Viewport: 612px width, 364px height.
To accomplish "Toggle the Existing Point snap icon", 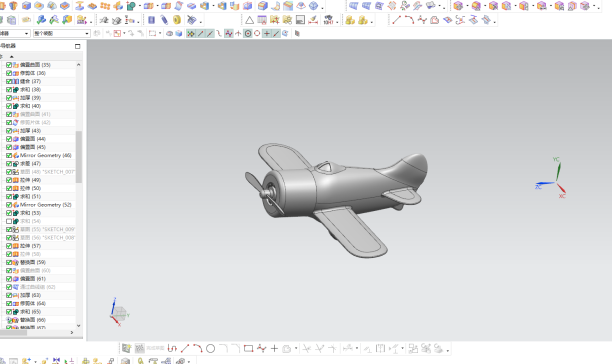I will [x=267, y=34].
